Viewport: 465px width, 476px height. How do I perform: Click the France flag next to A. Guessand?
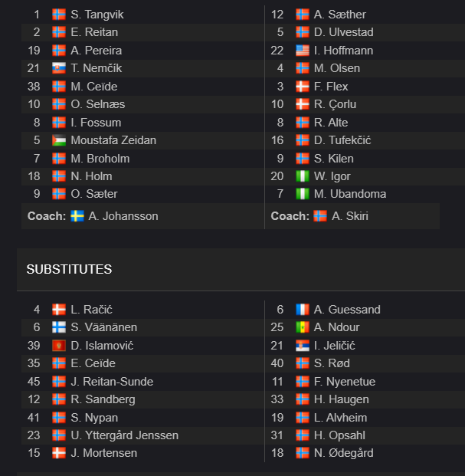303,310
